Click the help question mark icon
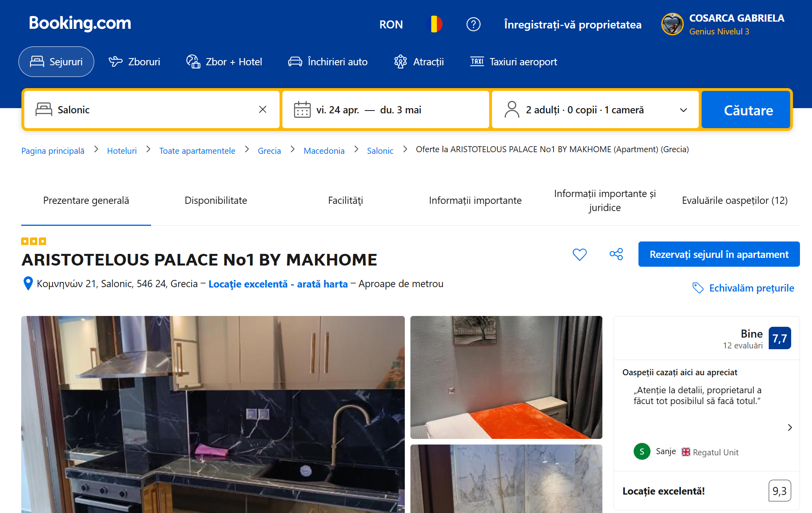This screenshot has height=513, width=812. click(x=473, y=24)
